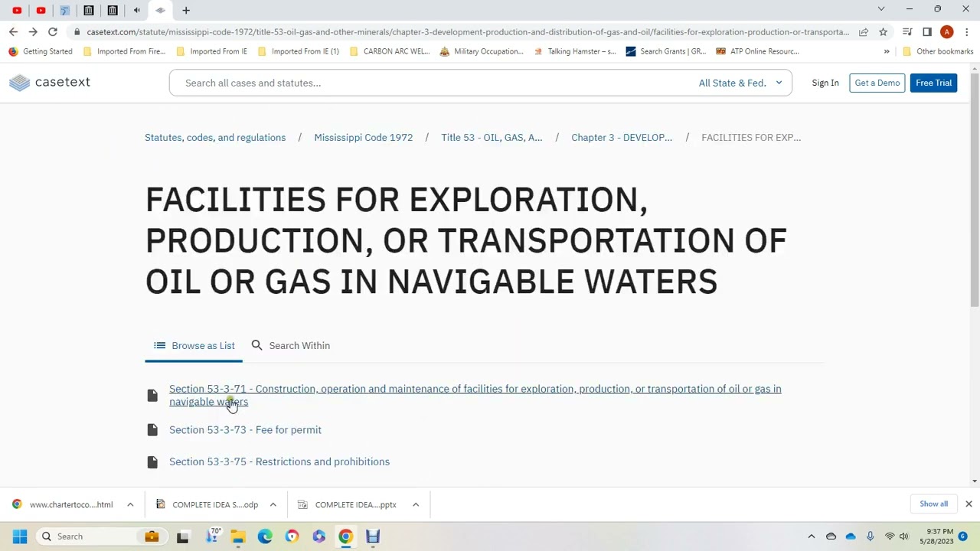Open the Imported From Fire... bookmark folder
This screenshot has height=551, width=980.
coord(124,51)
